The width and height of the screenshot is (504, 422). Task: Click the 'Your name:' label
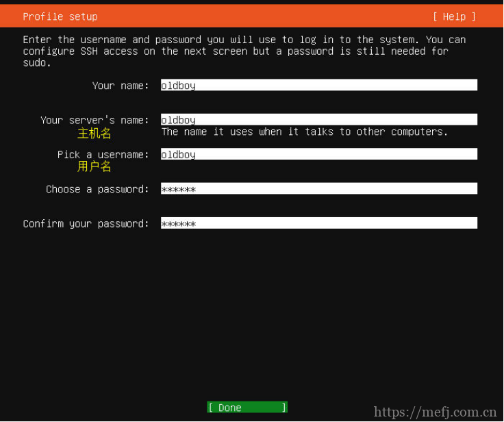(x=121, y=86)
